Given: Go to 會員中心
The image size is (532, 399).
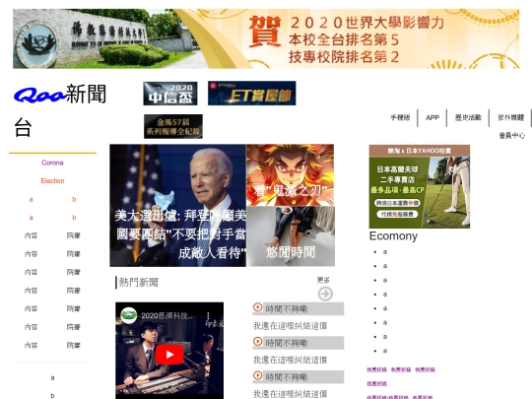Looking at the screenshot, I should point(512,135).
